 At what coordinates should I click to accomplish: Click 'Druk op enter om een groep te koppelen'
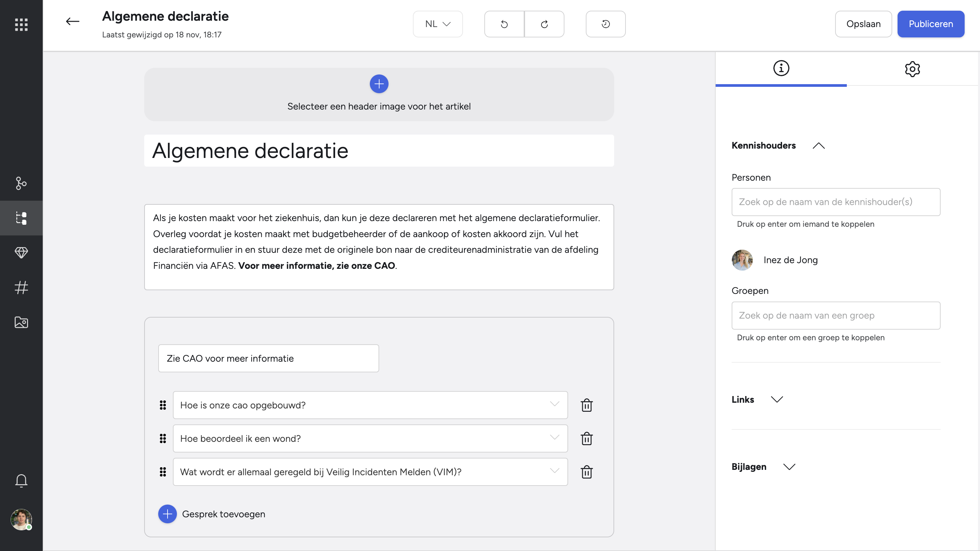(x=810, y=338)
